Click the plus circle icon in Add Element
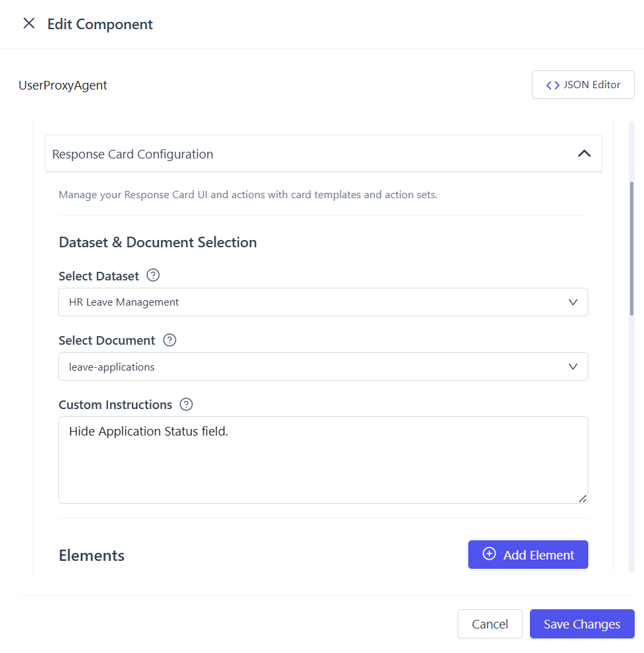 click(x=489, y=554)
